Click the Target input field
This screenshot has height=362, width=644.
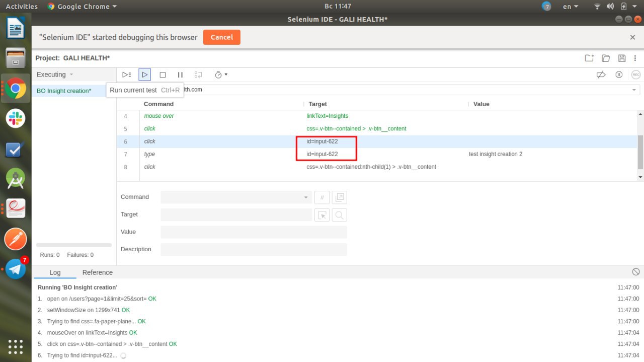[236, 214]
